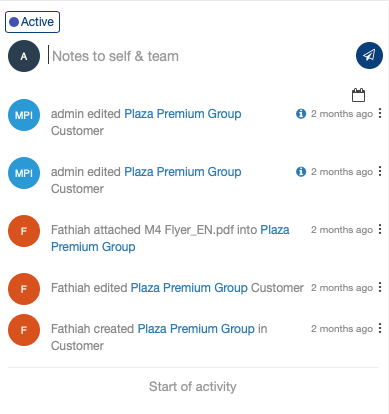Click Fathiah's avatar on attached flyer entry
Screen dimensions: 389x414
click(24, 231)
